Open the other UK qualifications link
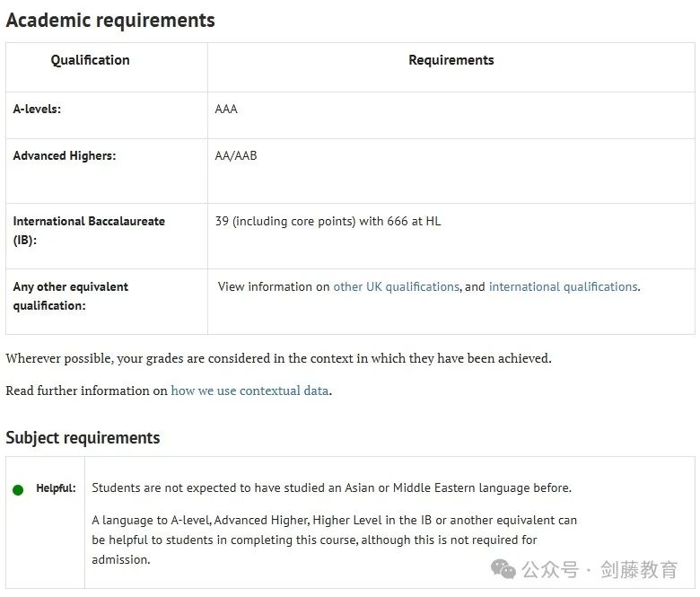This screenshot has width=700, height=597. click(396, 286)
